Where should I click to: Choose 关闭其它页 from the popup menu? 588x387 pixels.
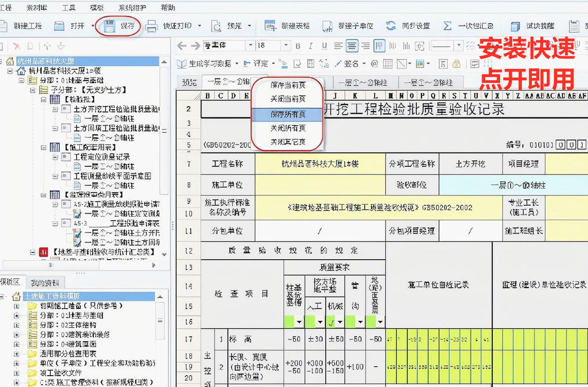tap(288, 142)
